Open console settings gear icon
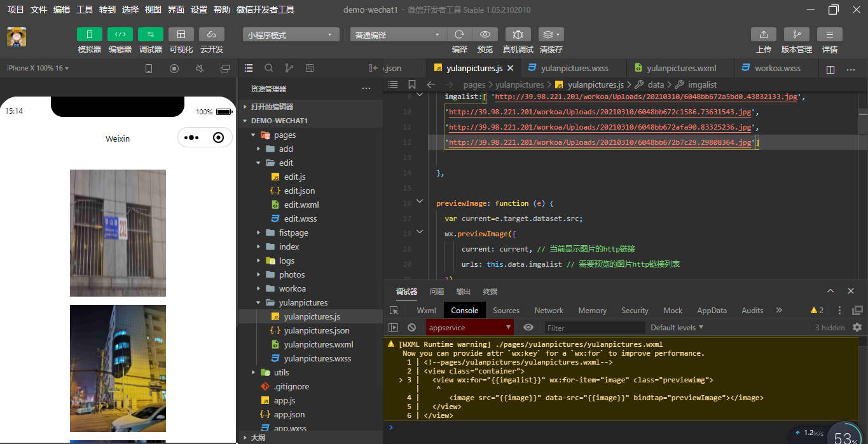 click(857, 328)
